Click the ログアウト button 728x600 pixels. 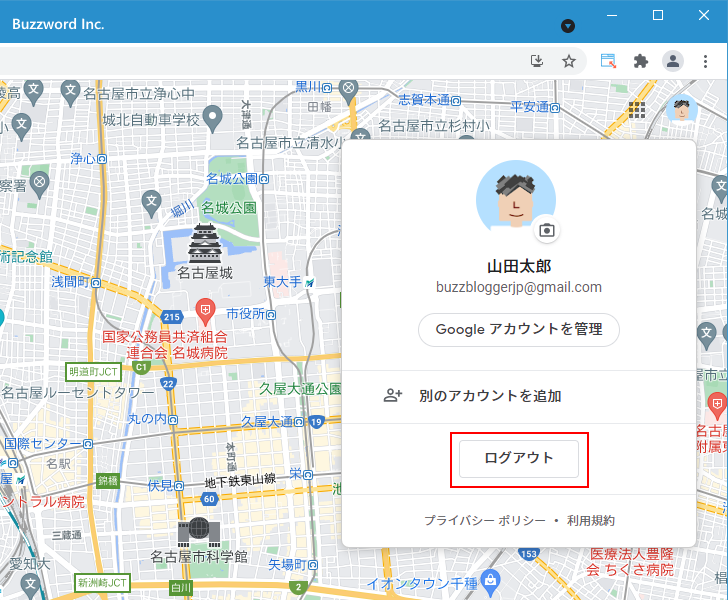pos(519,458)
